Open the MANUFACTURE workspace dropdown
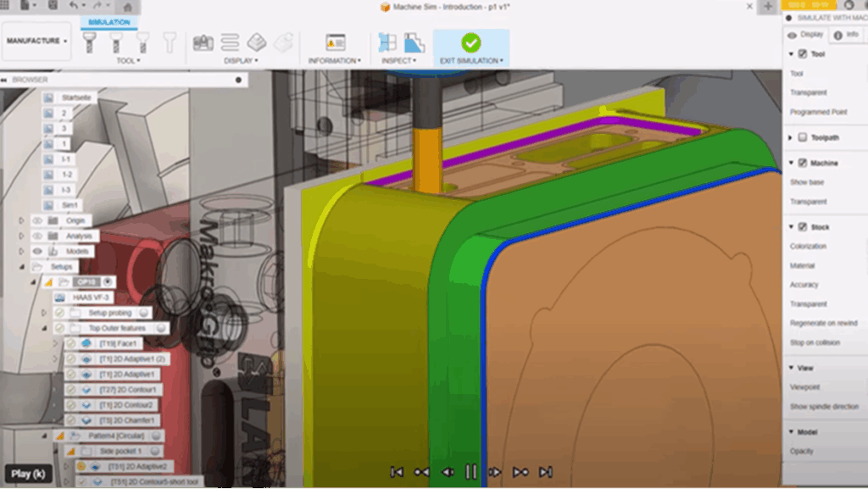The height and width of the screenshot is (489, 868). (36, 39)
